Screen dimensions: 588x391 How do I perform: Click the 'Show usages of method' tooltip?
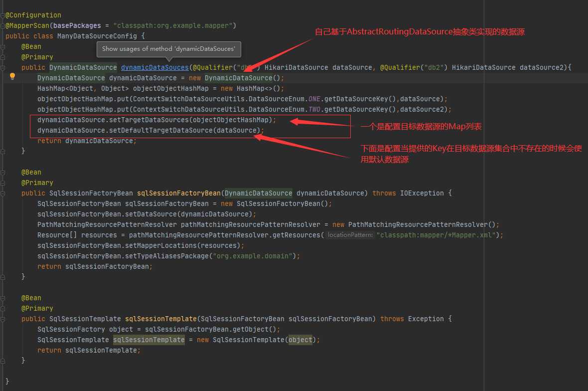coord(169,49)
